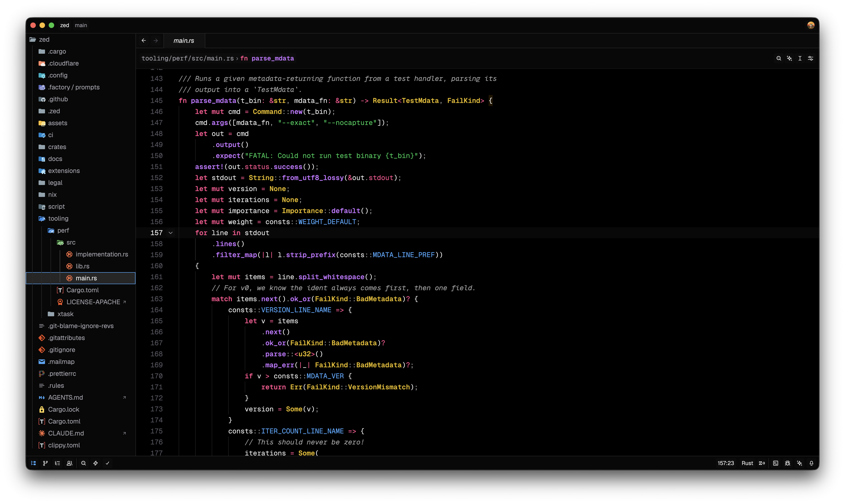The height and width of the screenshot is (504, 845).
Task: Show notifications with the bell icon
Action: [811, 463]
